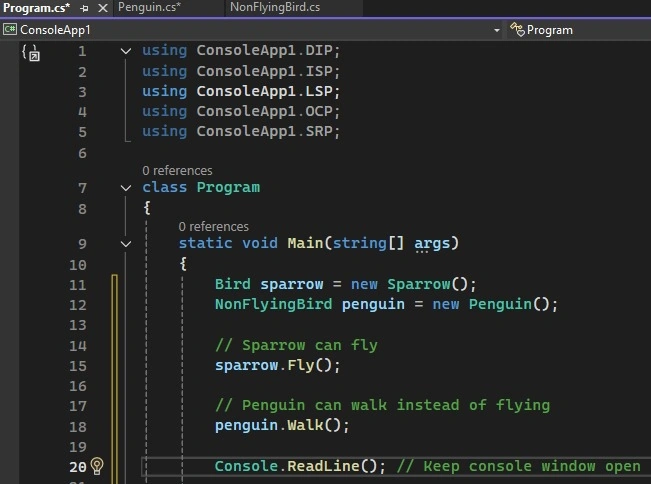Show the 0 references link above class Program
Image resolution: width=651 pixels, height=484 pixels.
(x=177, y=171)
